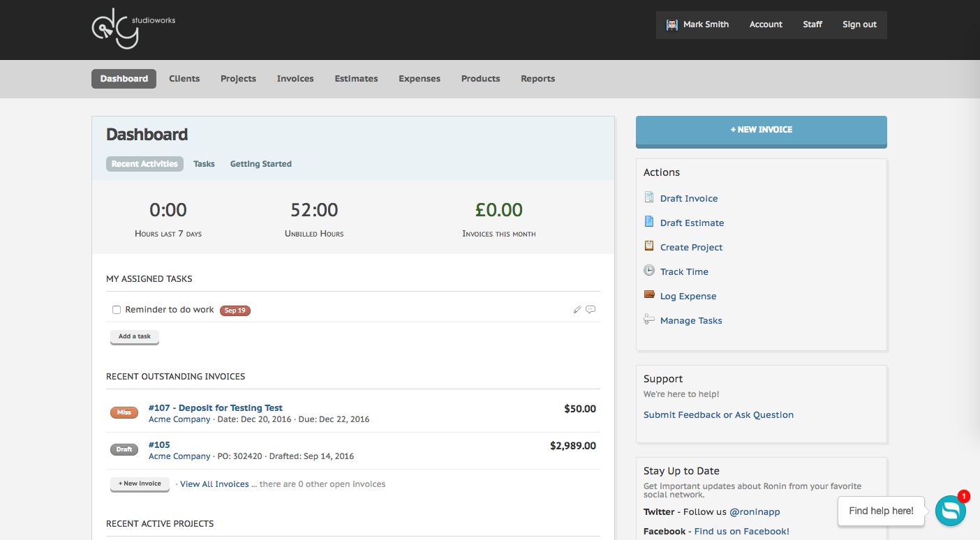The height and width of the screenshot is (540, 980).
Task: Click the Log Expense wallet icon
Action: click(x=649, y=294)
